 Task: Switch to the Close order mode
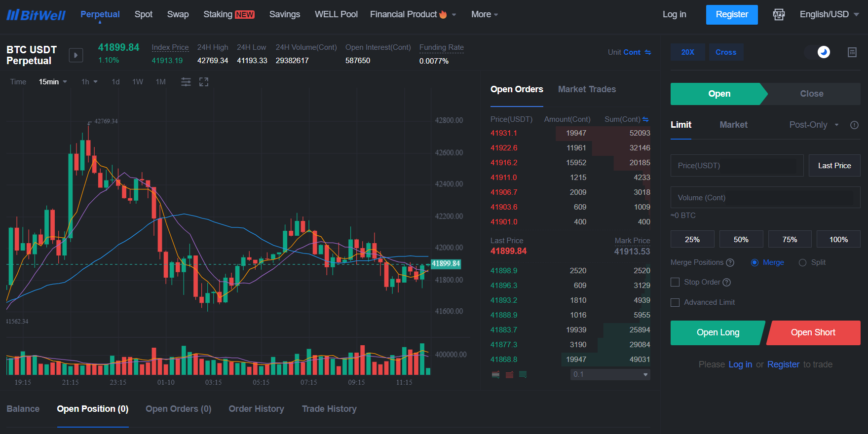point(812,94)
